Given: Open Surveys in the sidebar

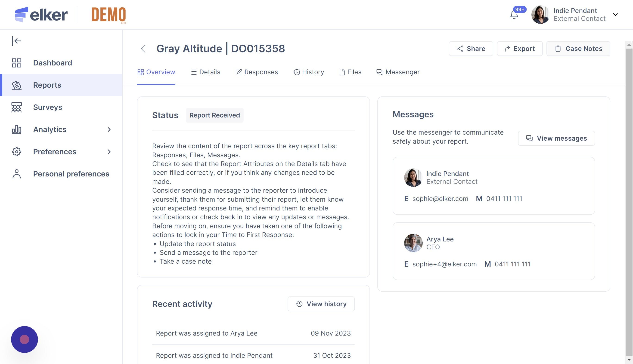Looking at the screenshot, I should [47, 107].
